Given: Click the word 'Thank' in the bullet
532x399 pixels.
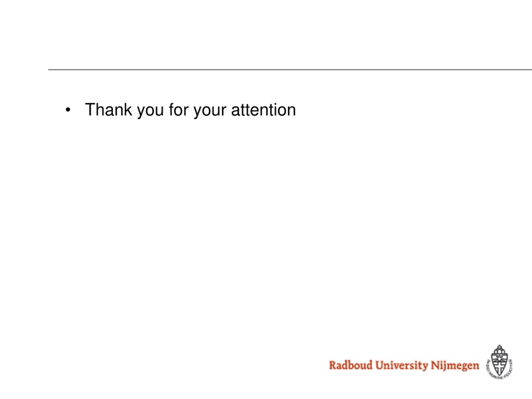Looking at the screenshot, I should click(108, 110).
